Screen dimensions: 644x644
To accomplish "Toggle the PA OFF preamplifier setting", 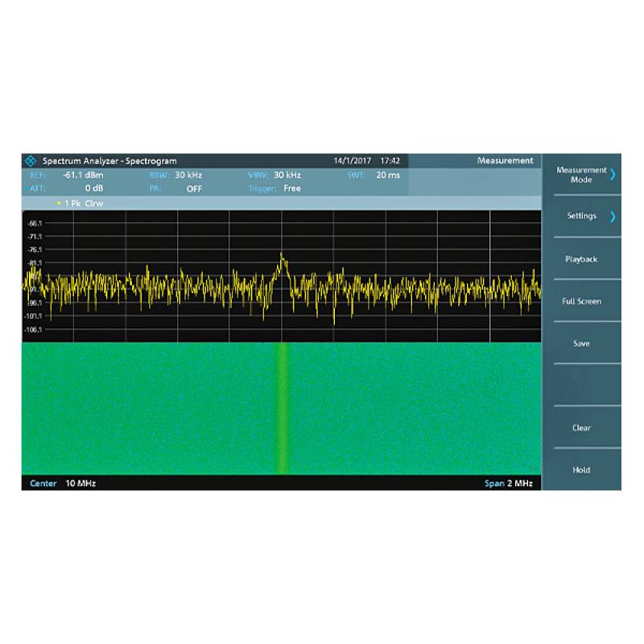I will (x=193, y=188).
